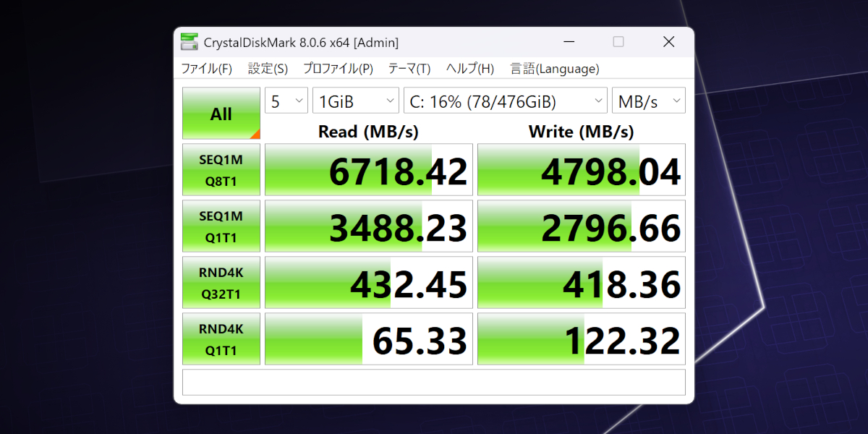
Task: Run the SEQ1M Q1T1 test
Action: pos(221,226)
